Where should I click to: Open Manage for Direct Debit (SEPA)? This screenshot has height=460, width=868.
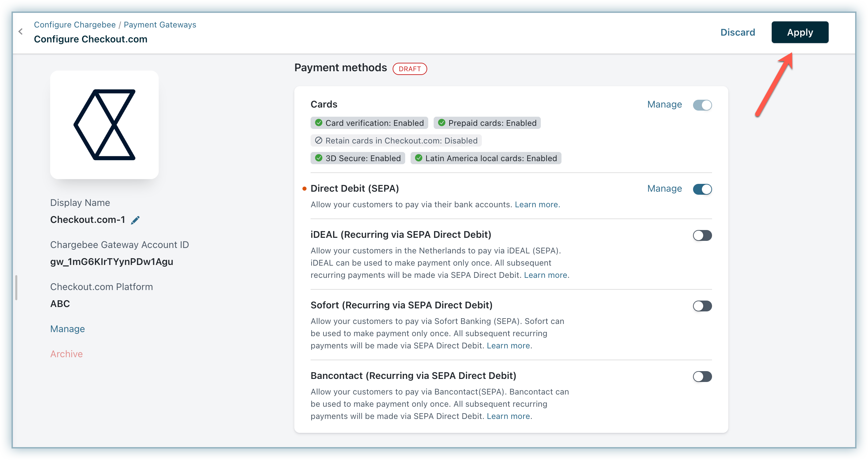click(x=664, y=189)
